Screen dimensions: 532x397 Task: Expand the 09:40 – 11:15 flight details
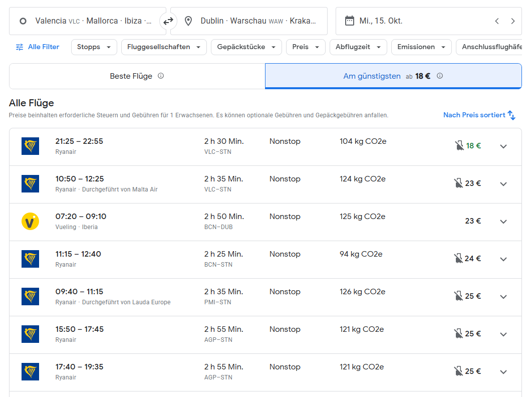503,297
